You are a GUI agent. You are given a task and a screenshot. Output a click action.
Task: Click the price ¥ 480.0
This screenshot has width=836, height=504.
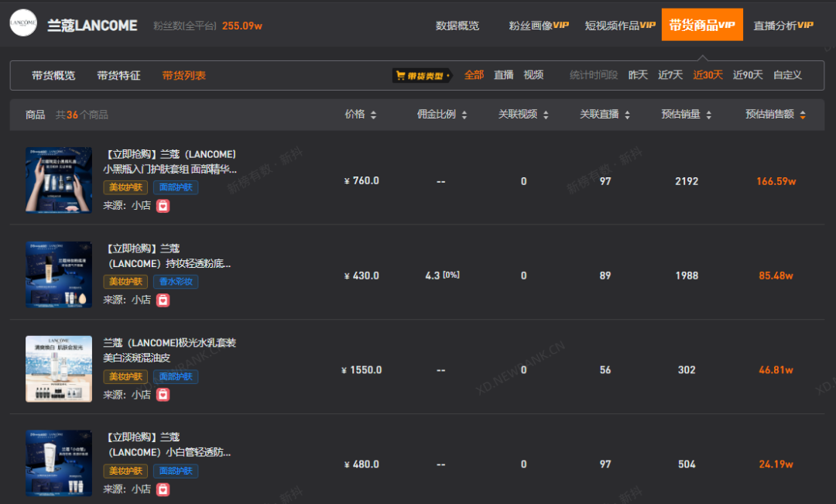361,465
